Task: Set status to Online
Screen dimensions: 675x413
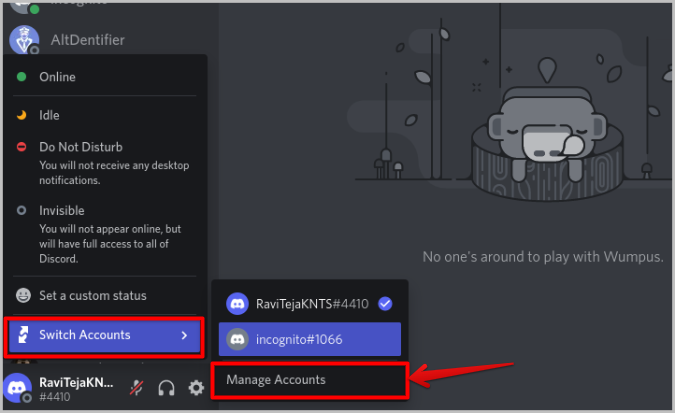Action: 105,77
